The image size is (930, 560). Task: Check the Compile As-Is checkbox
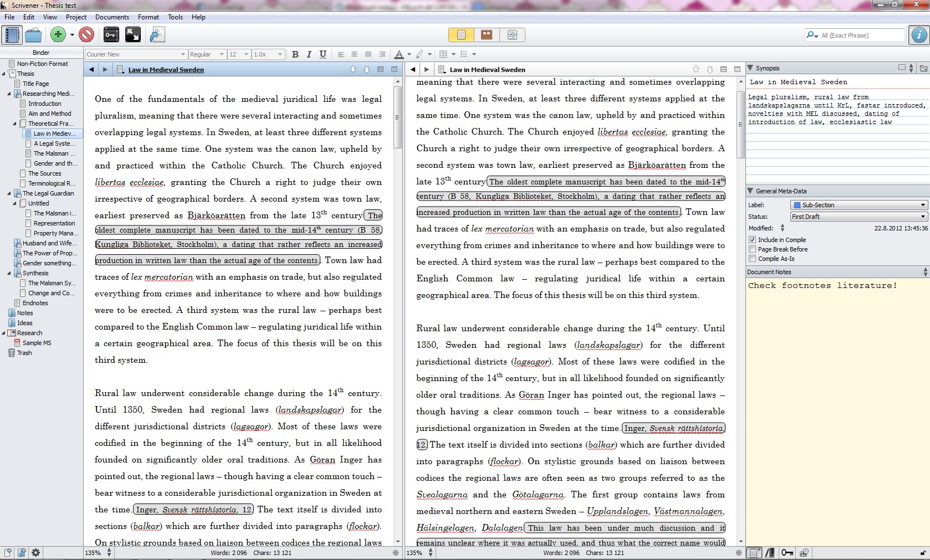pyautogui.click(x=752, y=259)
